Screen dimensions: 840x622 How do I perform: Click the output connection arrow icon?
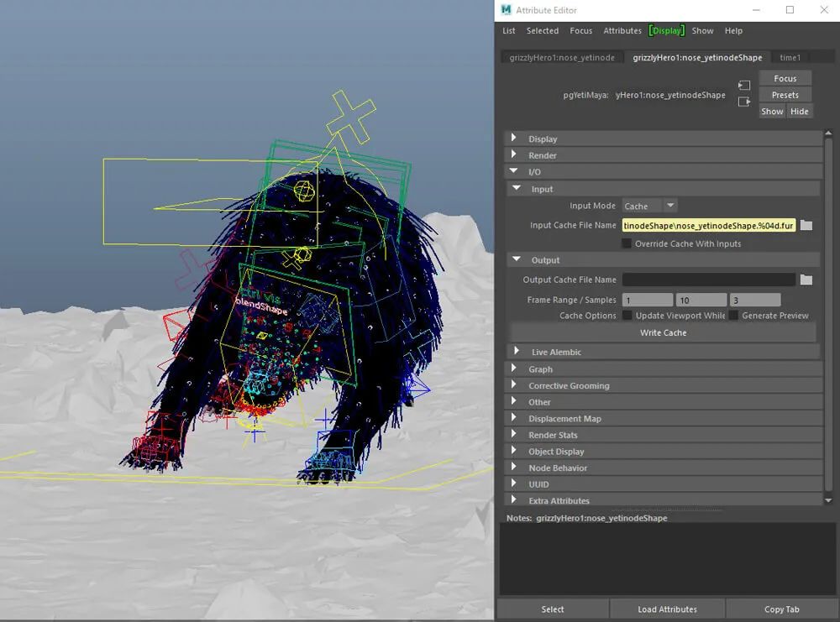(x=743, y=102)
